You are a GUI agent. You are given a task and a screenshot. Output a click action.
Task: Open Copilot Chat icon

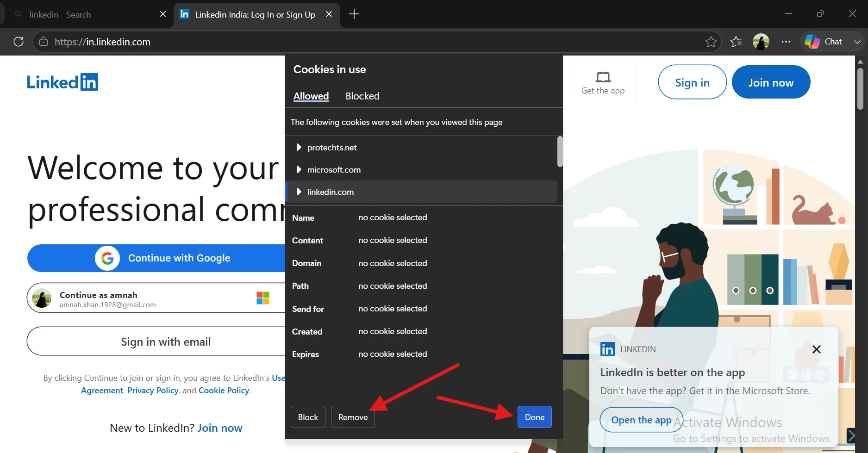[812, 42]
